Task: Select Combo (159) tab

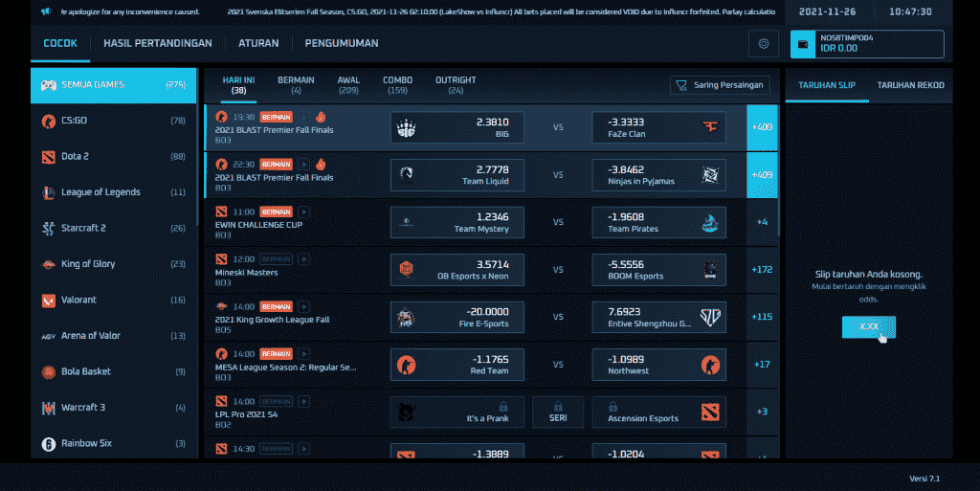Action: click(397, 85)
